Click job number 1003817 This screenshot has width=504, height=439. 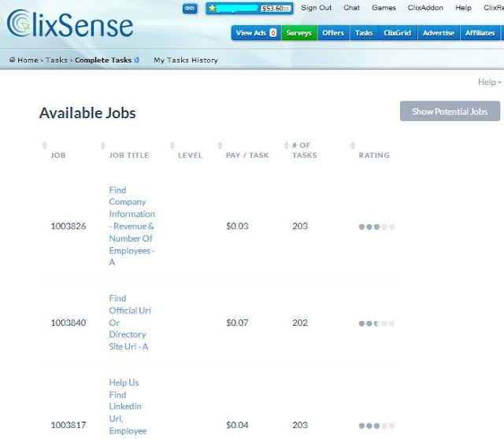[x=69, y=425]
